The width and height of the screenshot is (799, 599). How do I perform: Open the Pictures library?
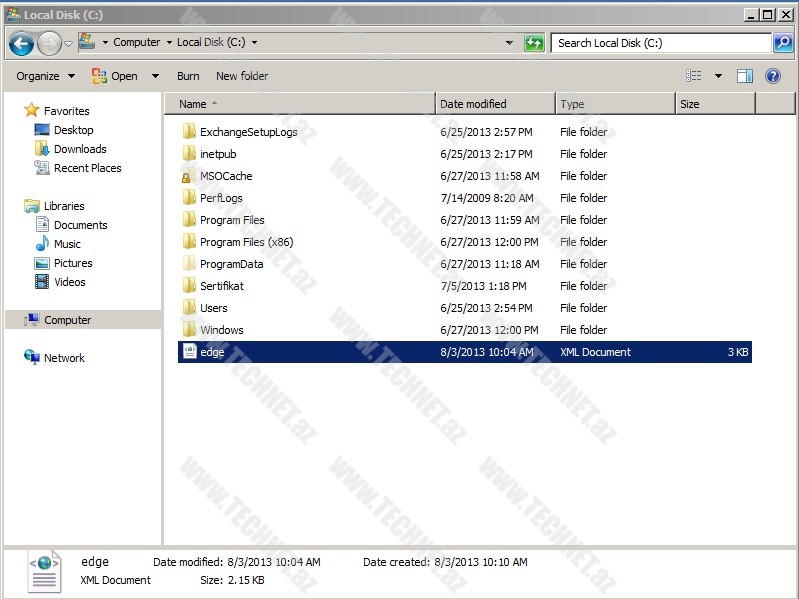click(x=73, y=263)
